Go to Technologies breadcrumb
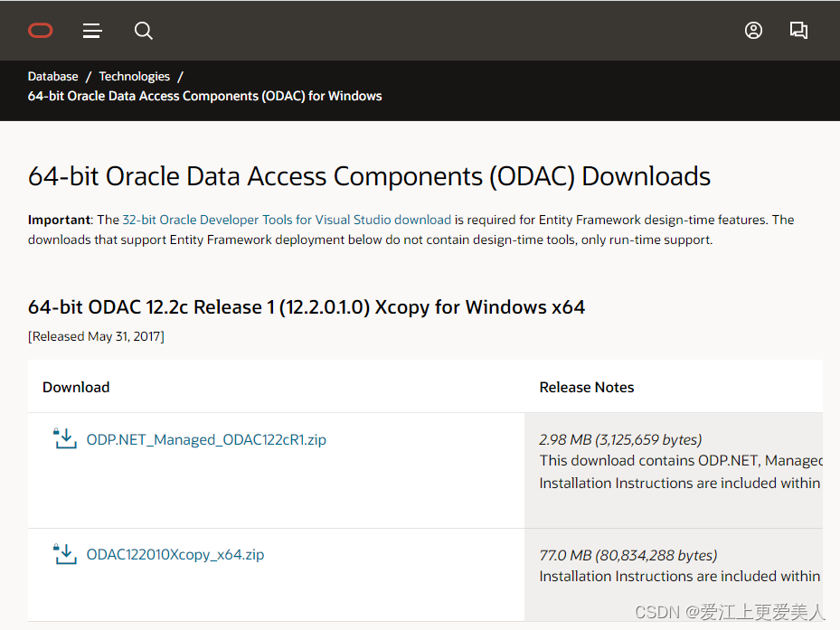Viewport: 840px width, 630px height. [134, 77]
